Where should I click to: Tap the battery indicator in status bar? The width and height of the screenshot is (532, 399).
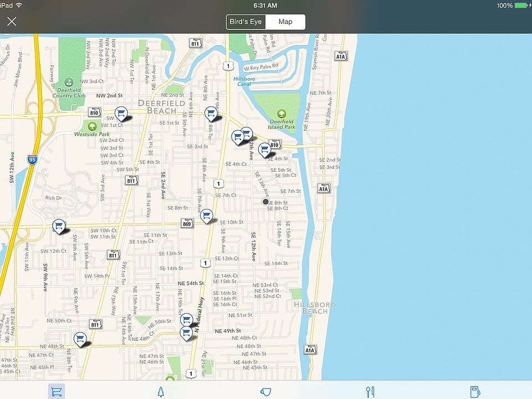(x=521, y=6)
